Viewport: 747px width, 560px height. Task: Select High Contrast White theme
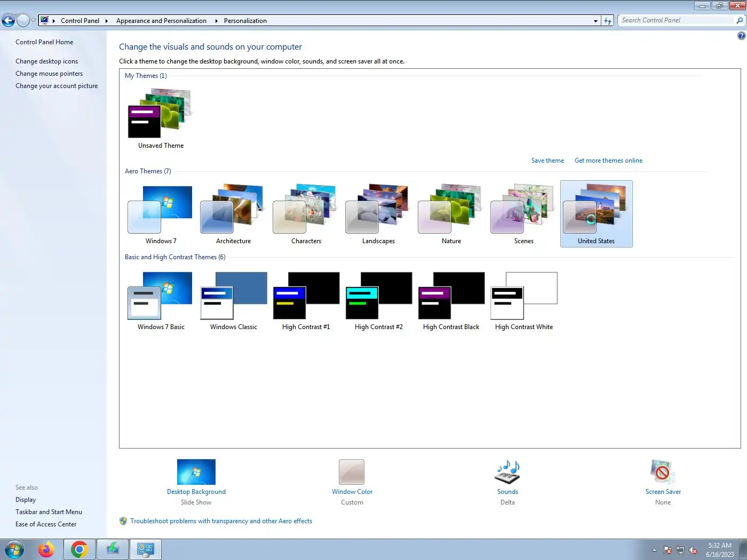pyautogui.click(x=523, y=300)
